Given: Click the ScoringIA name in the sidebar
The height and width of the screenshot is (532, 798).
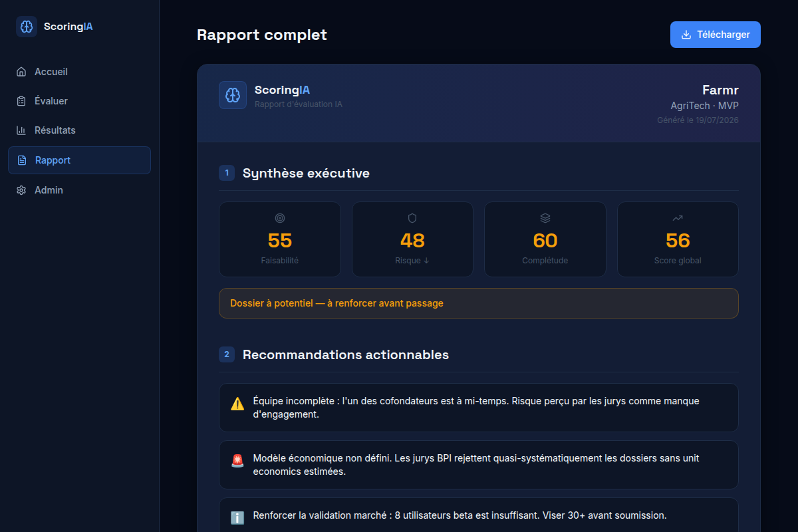Looking at the screenshot, I should click(x=68, y=27).
